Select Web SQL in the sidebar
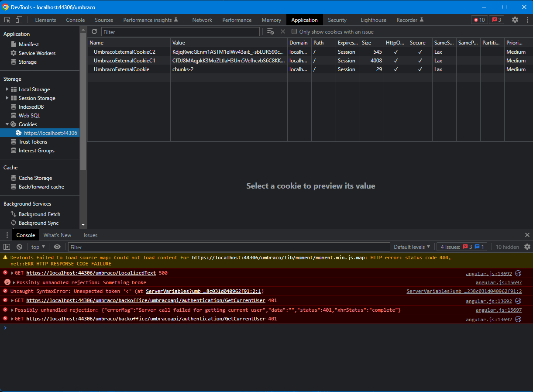 29,115
